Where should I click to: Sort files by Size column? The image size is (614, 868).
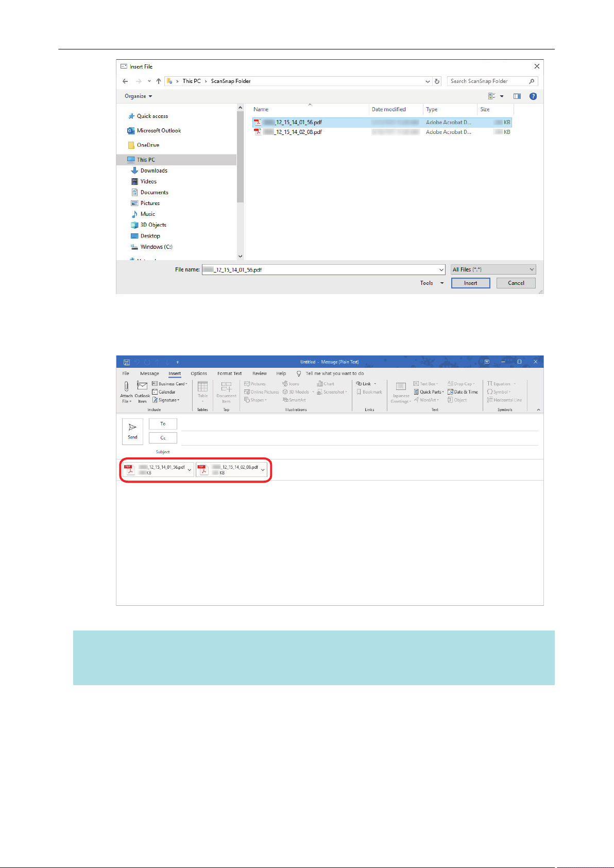tap(496, 109)
